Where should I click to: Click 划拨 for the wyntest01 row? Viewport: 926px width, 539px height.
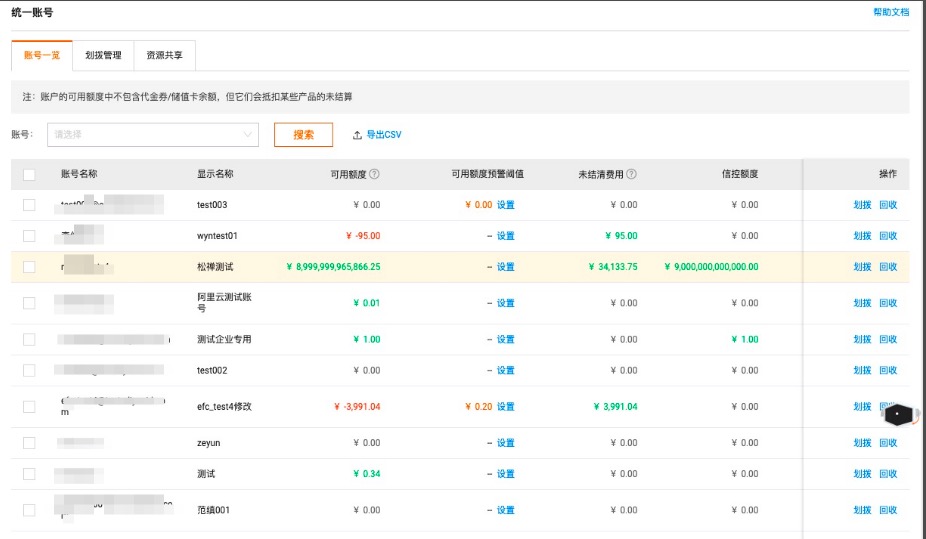click(x=862, y=236)
